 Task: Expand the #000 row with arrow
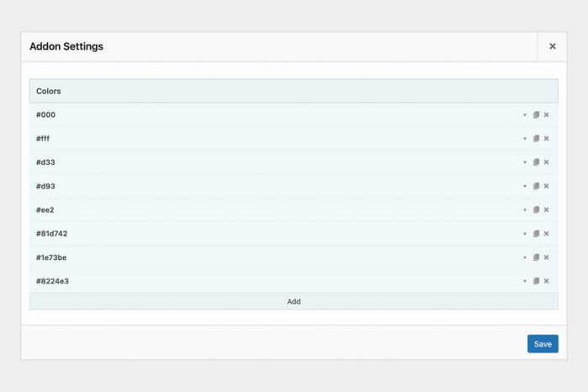pyautogui.click(x=525, y=115)
